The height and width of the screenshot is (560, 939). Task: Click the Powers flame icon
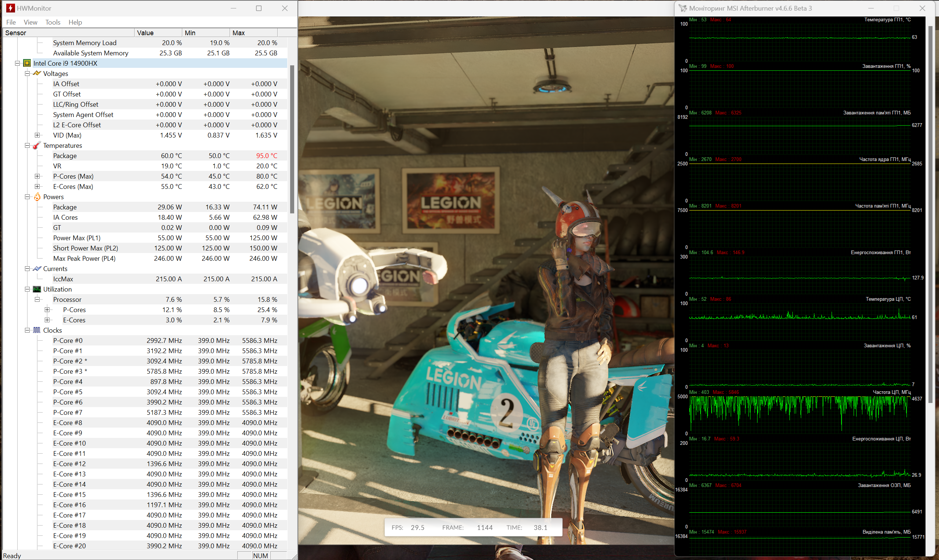(x=37, y=197)
